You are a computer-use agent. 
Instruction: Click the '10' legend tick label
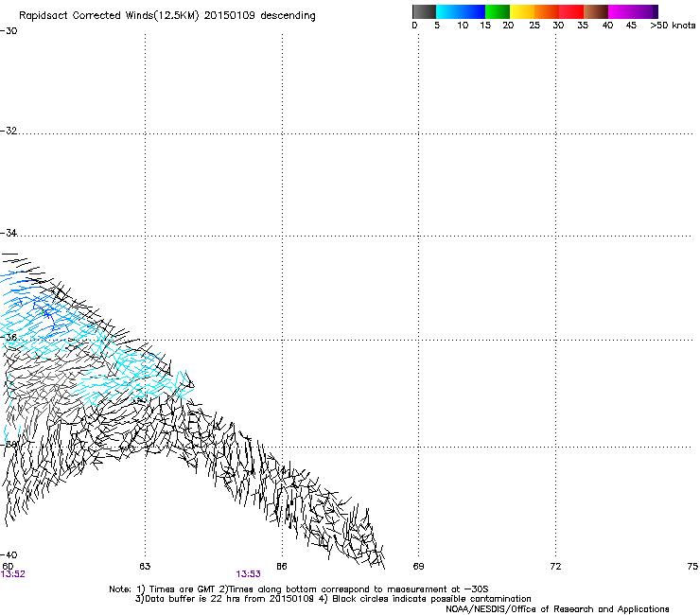[463, 26]
